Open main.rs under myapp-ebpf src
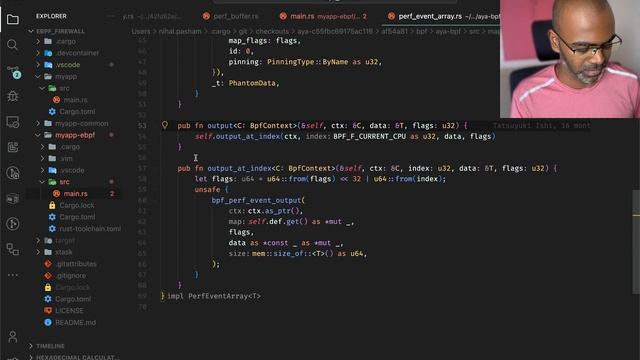 coord(76,193)
